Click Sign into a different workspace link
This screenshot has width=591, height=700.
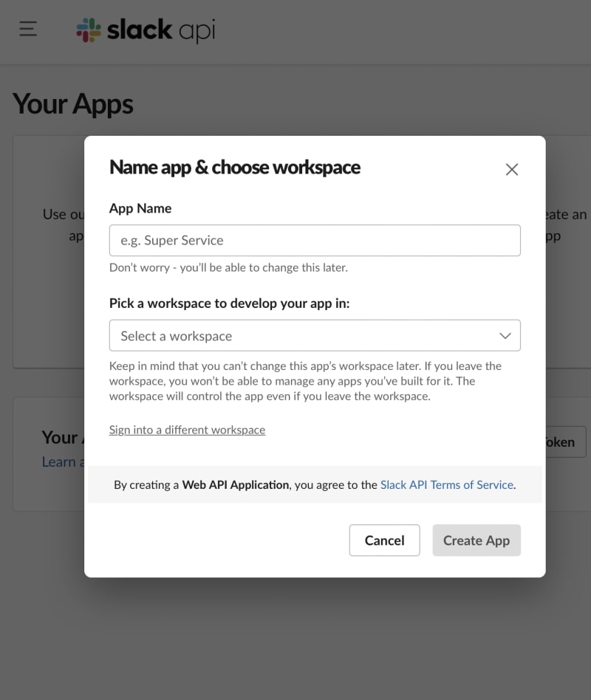187,430
